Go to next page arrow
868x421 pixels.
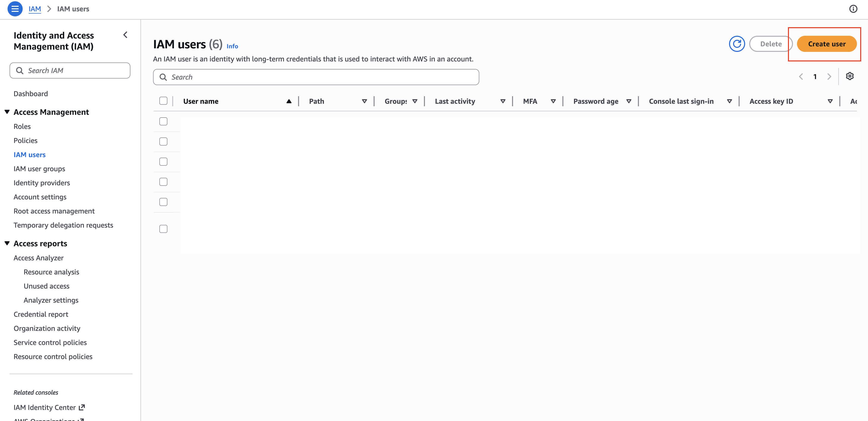click(829, 77)
